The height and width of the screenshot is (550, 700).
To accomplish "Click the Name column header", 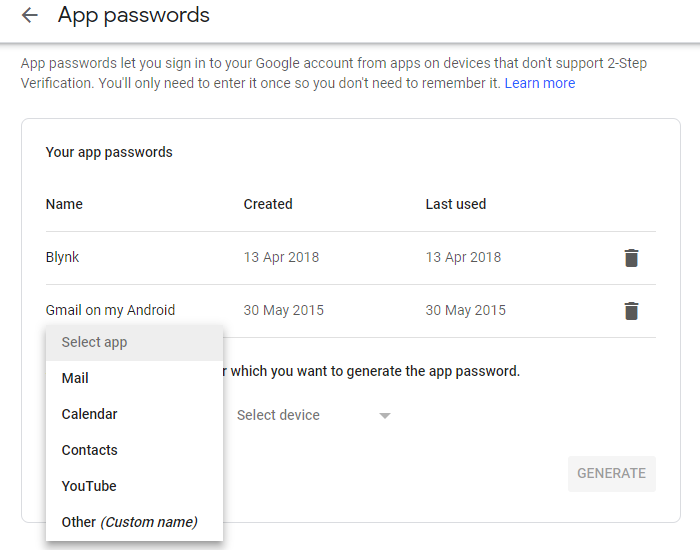I will pyautogui.click(x=64, y=204).
